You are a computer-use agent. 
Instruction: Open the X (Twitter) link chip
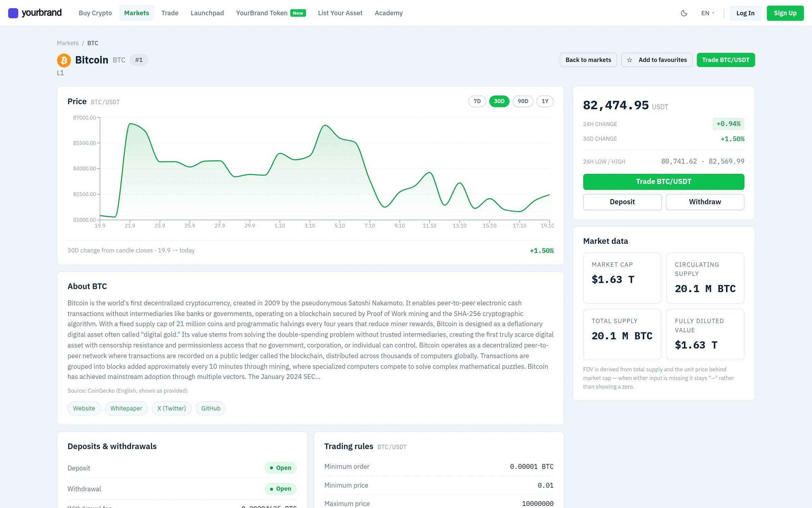[172, 408]
